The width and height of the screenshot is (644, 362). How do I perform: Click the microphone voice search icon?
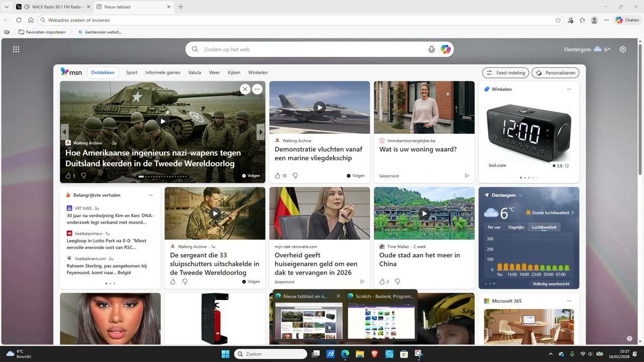[x=431, y=49]
